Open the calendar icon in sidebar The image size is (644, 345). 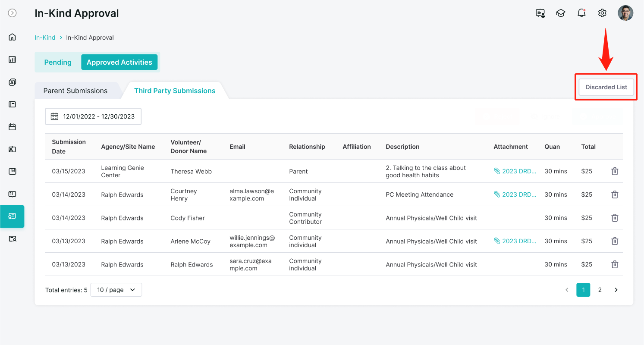[12, 127]
